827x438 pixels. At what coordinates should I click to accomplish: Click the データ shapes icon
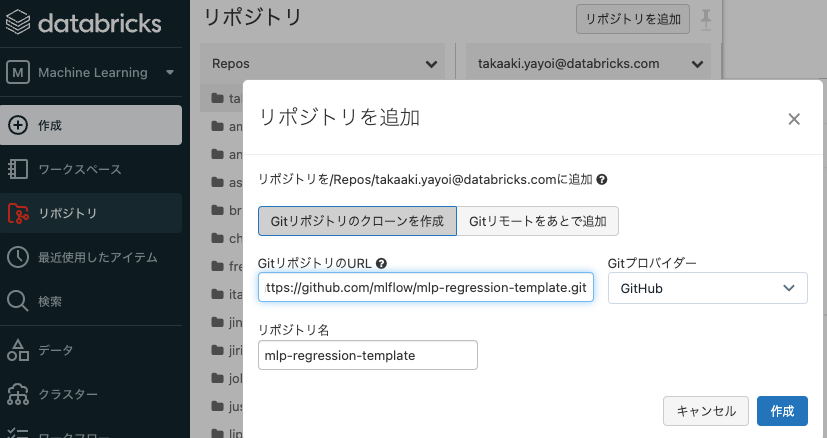pyautogui.click(x=17, y=350)
